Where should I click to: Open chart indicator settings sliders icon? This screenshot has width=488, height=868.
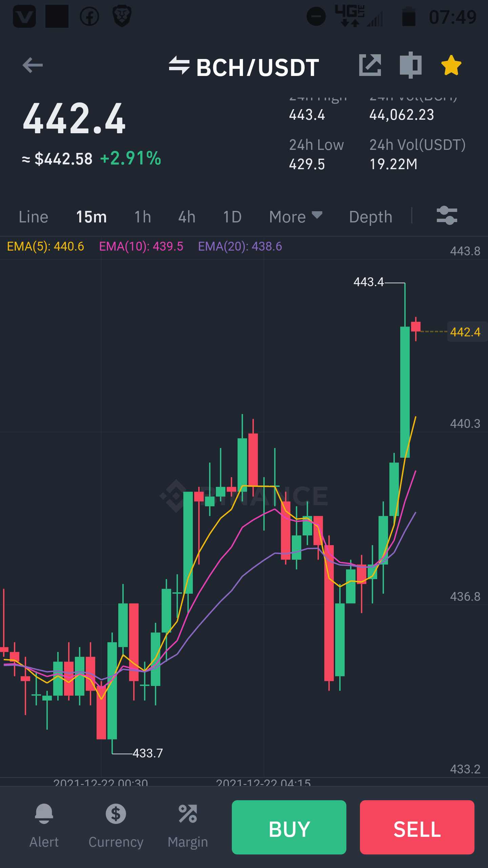point(447,216)
